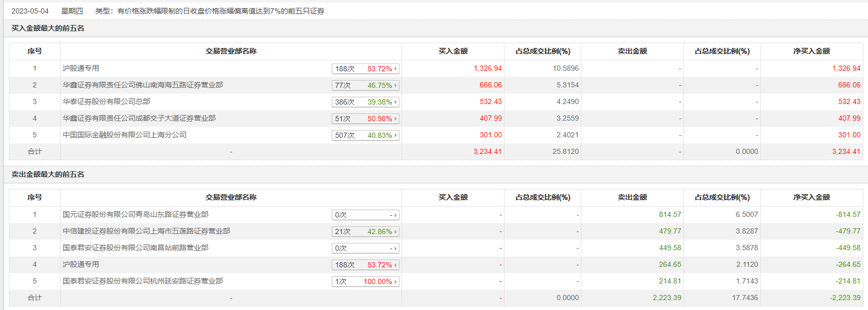Screen dimensions: 868x310
Task: Open 华鑫证券成都交子大道证券营业部 link
Action: tap(139, 118)
